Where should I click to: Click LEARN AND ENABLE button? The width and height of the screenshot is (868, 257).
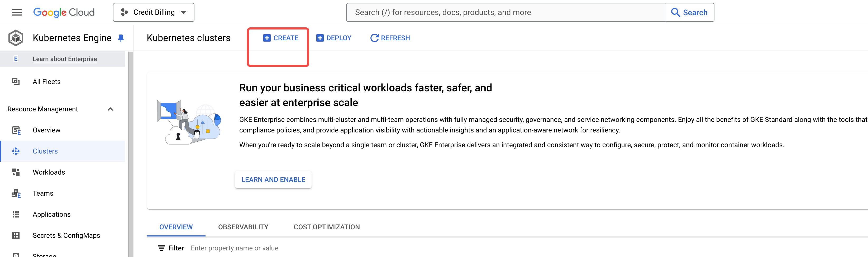point(273,180)
